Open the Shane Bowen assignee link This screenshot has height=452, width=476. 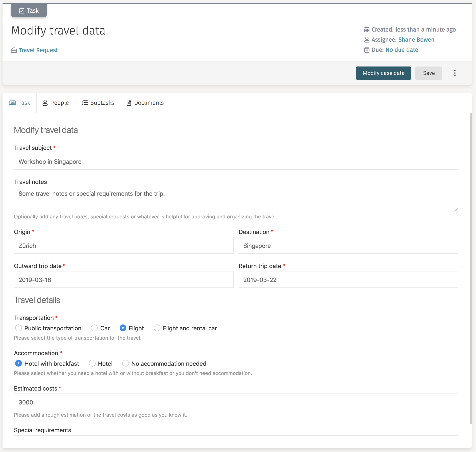416,40
